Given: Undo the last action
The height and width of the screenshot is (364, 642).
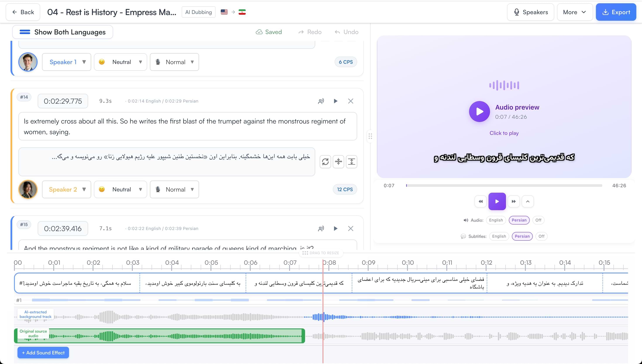Looking at the screenshot, I should (x=346, y=32).
